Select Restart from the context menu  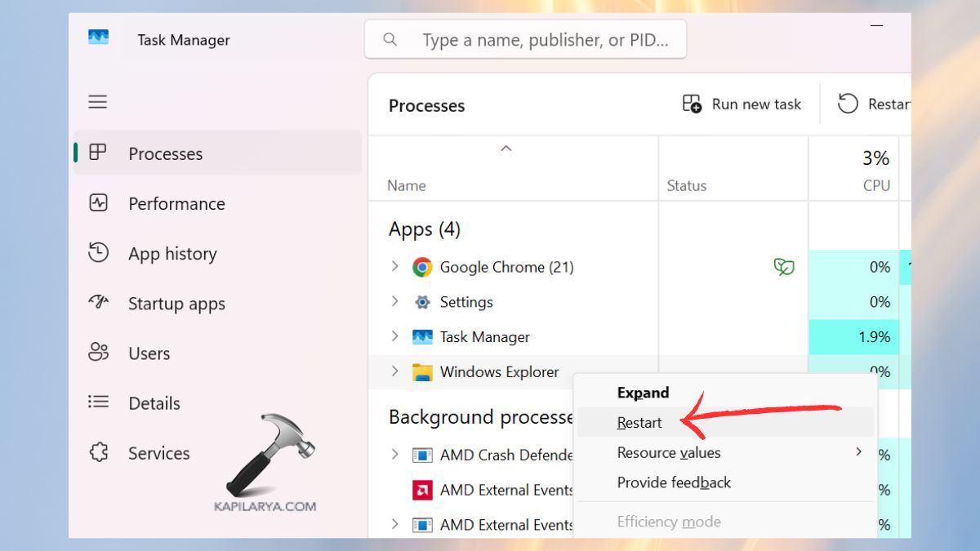(x=639, y=423)
